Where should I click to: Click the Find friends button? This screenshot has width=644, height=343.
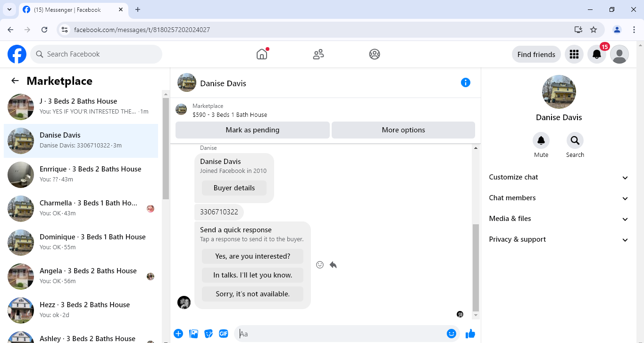[x=536, y=54]
